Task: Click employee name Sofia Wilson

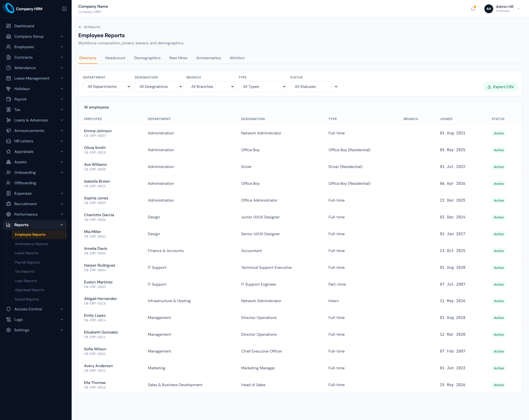Action: [95, 349]
